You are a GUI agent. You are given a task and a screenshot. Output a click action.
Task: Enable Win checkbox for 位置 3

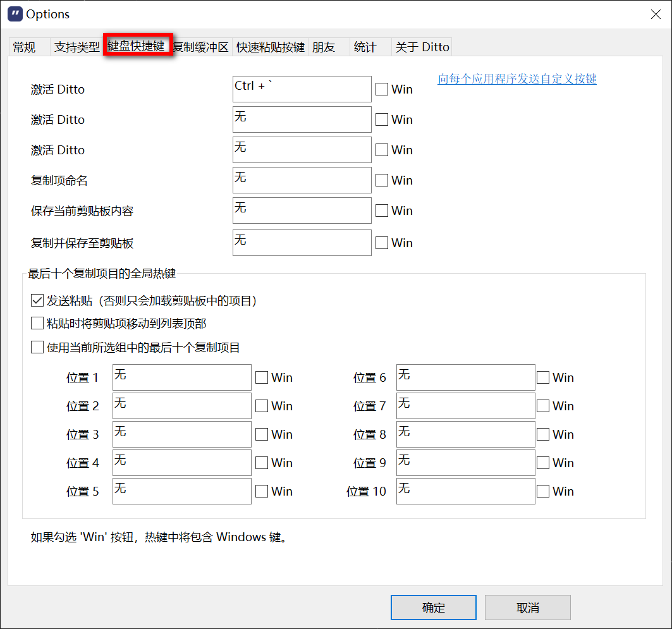pyautogui.click(x=262, y=434)
